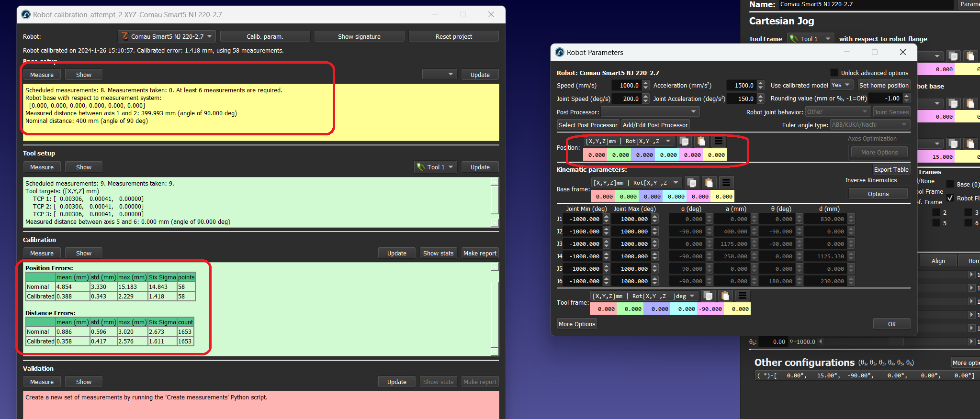Screen dimensions: 980x419
Task: Open the Tool frame hamburger menu
Action: pos(743,296)
